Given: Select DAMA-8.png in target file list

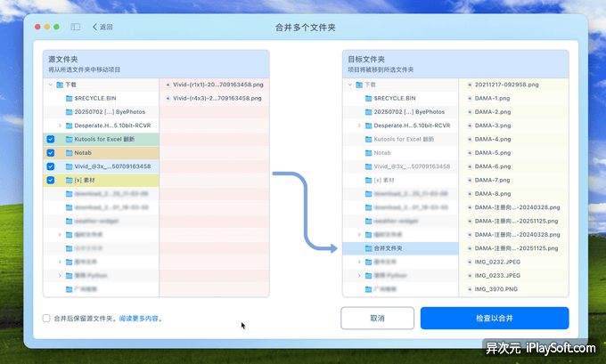Looking at the screenshot, I should tap(513, 194).
